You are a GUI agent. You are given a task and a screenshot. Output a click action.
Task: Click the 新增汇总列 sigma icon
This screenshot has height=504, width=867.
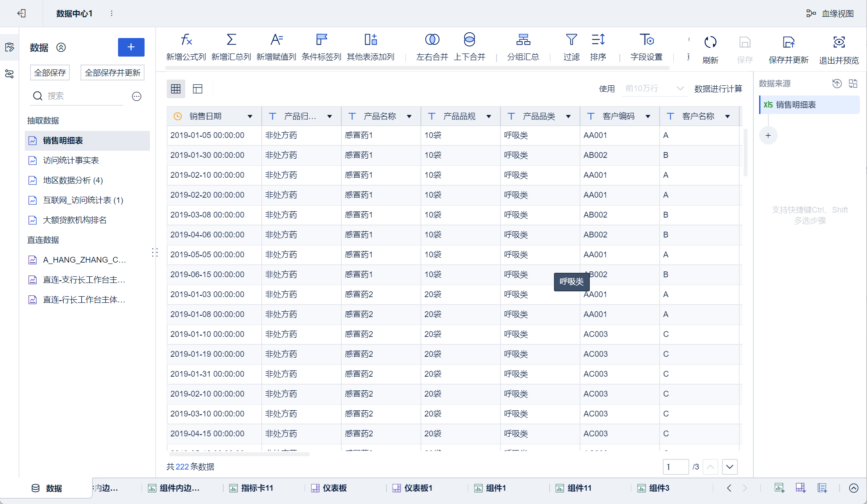(231, 40)
